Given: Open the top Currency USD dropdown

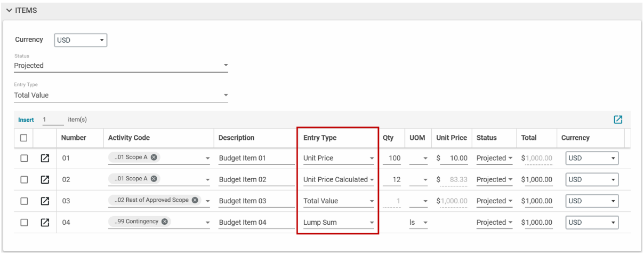Looking at the screenshot, I should coord(80,40).
